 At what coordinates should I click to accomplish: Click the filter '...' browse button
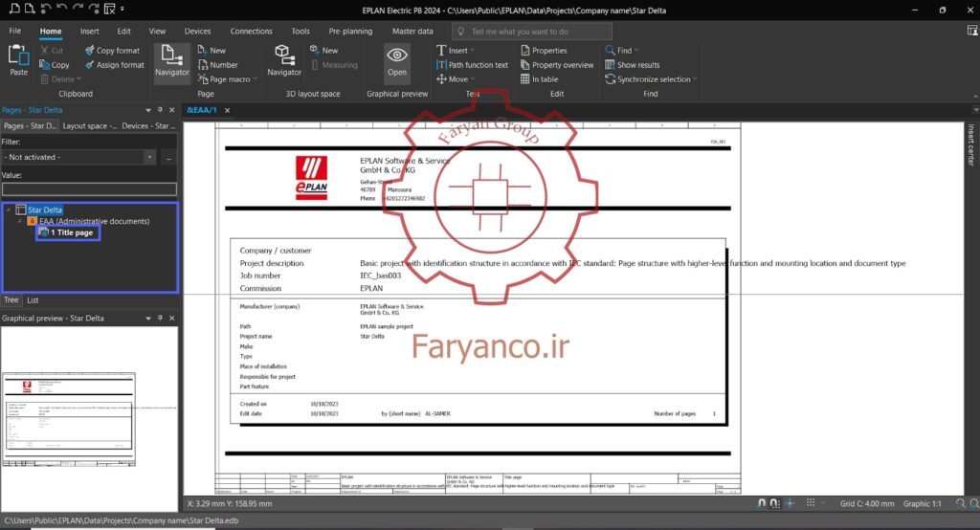click(x=168, y=158)
